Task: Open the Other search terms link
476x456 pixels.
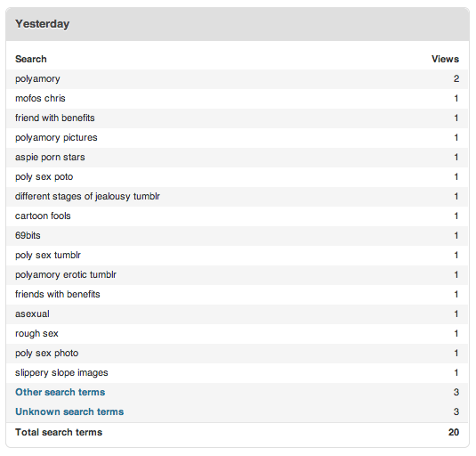Action: pyautogui.click(x=61, y=392)
